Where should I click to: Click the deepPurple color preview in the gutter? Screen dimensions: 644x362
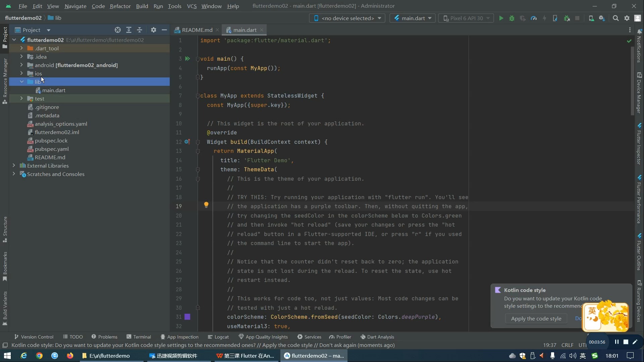[187, 317]
